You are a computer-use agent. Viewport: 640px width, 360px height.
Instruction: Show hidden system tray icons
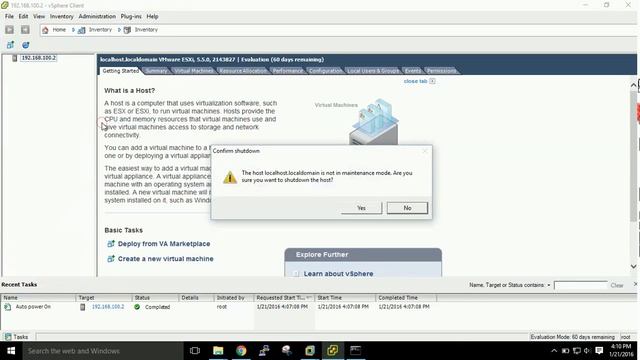point(554,351)
